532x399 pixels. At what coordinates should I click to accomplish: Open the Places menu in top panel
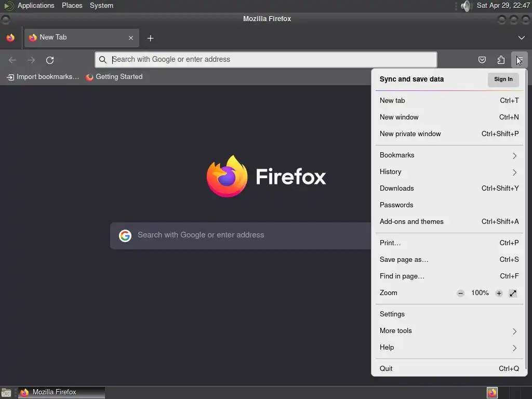[72, 5]
